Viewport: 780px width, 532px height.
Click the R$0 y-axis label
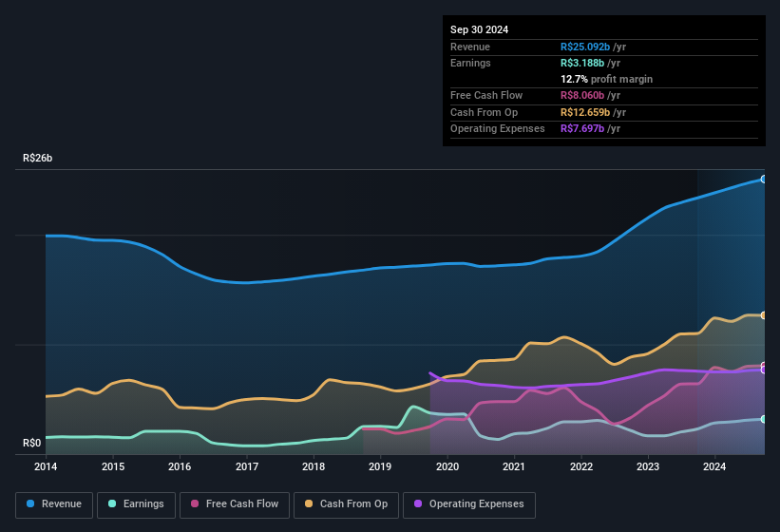point(32,443)
